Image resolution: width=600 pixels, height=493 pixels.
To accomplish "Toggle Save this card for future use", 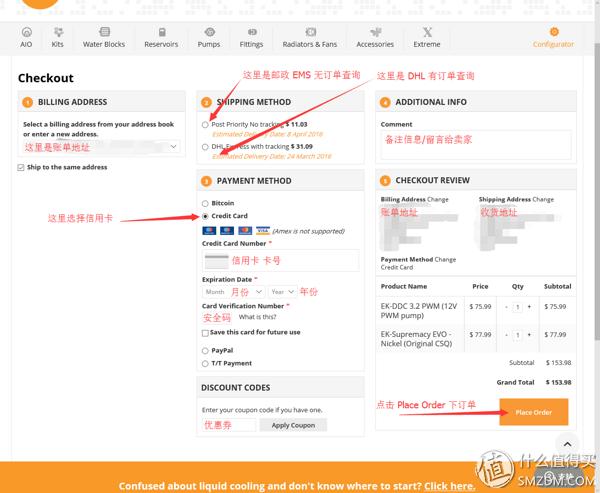I will (205, 333).
